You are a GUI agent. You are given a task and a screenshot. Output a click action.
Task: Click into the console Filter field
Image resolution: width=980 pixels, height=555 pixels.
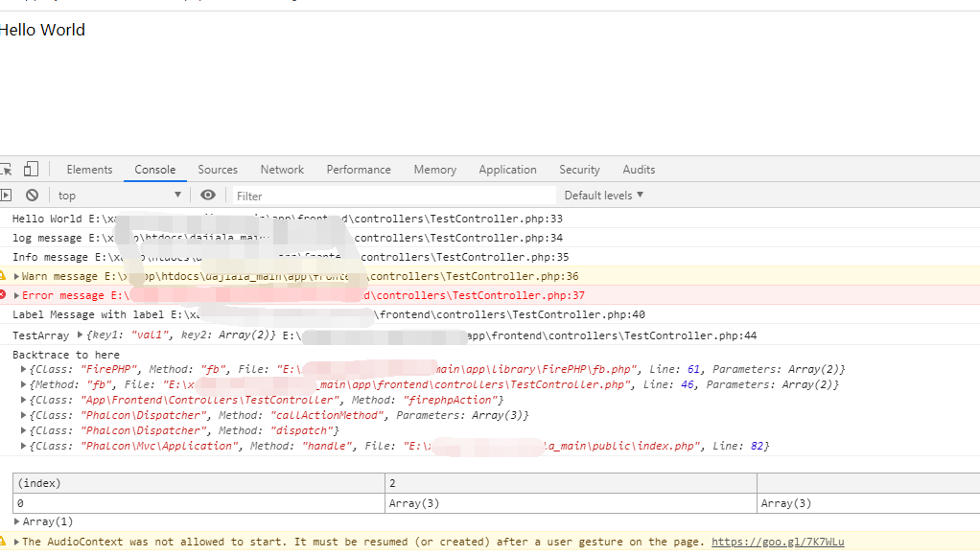(x=393, y=196)
